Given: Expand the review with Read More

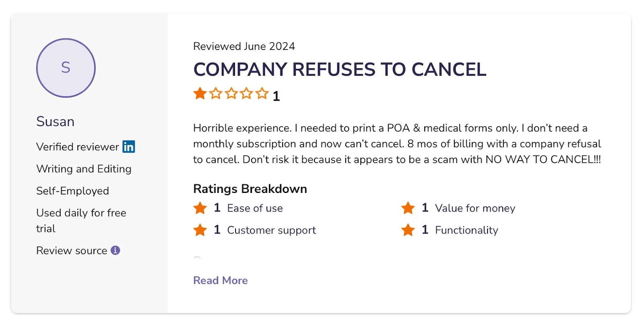Looking at the screenshot, I should 220,280.
